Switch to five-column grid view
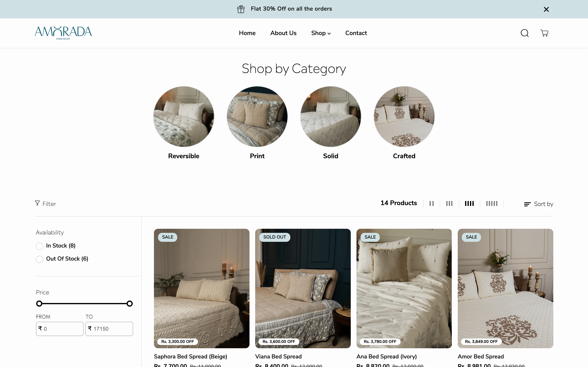This screenshot has height=367, width=588. coord(492,203)
